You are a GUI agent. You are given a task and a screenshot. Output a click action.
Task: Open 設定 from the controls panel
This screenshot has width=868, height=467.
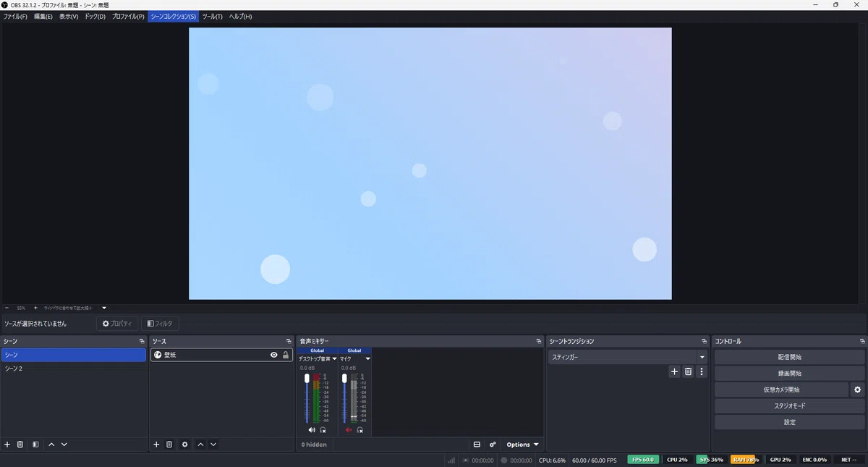(x=789, y=422)
